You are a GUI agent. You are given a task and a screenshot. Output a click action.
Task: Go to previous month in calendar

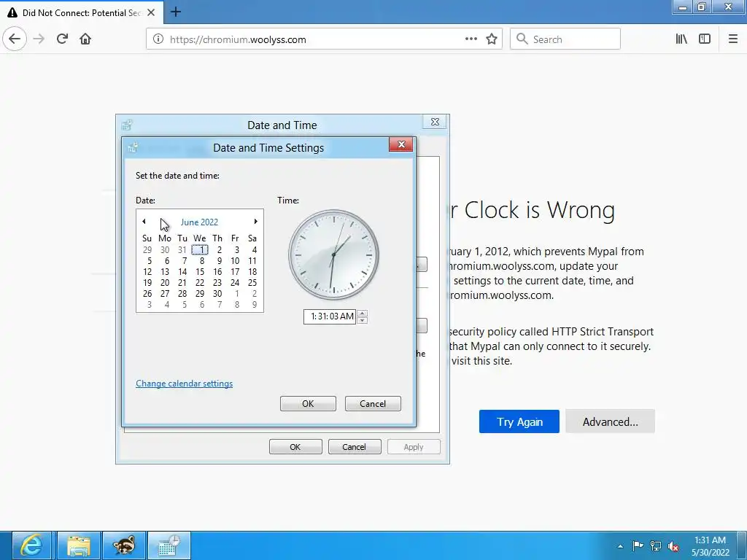click(x=144, y=222)
